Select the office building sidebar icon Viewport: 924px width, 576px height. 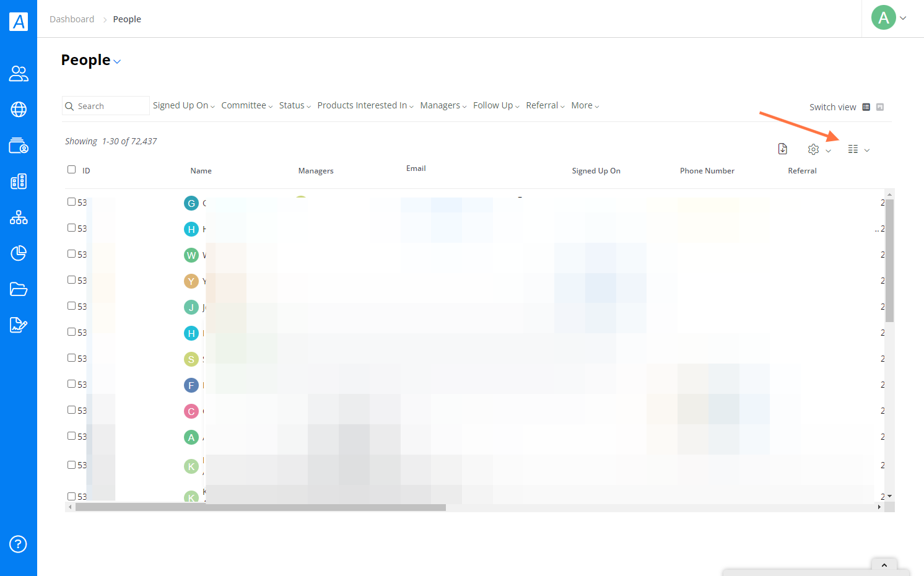(x=19, y=181)
